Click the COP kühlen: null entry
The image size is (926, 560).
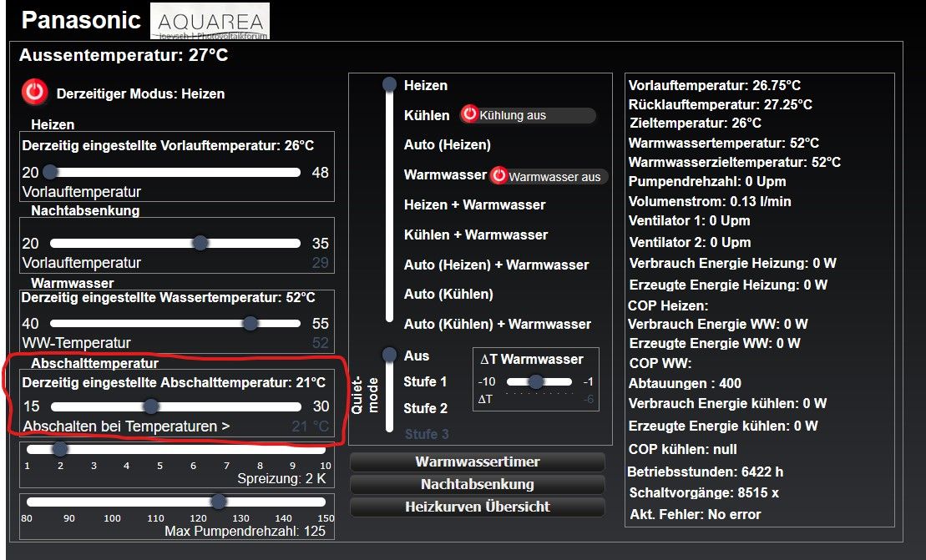(683, 450)
